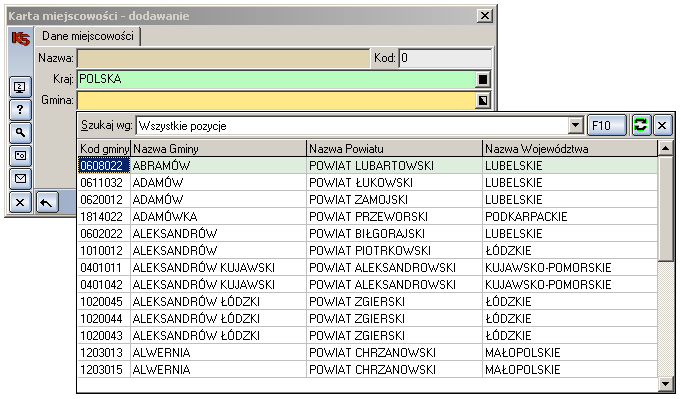Select the ADAMÓWKA row
The width and height of the screenshot is (681, 399).
coord(367,217)
